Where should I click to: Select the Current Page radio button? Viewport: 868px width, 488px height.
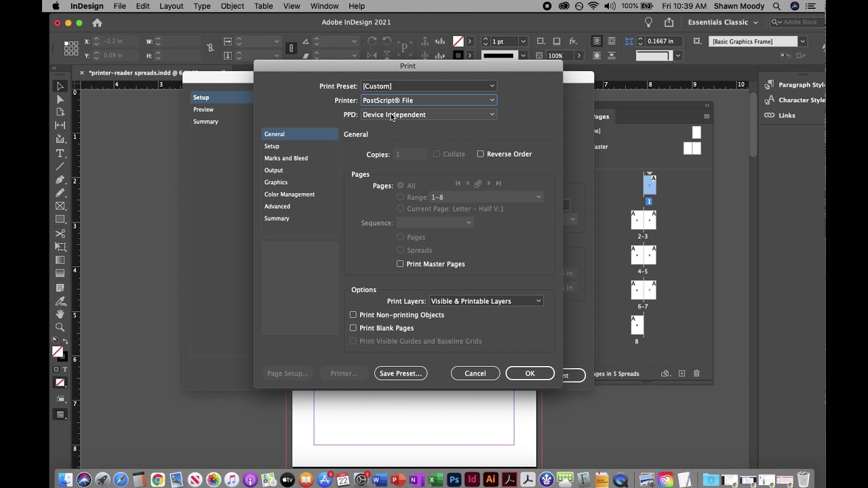click(x=401, y=209)
